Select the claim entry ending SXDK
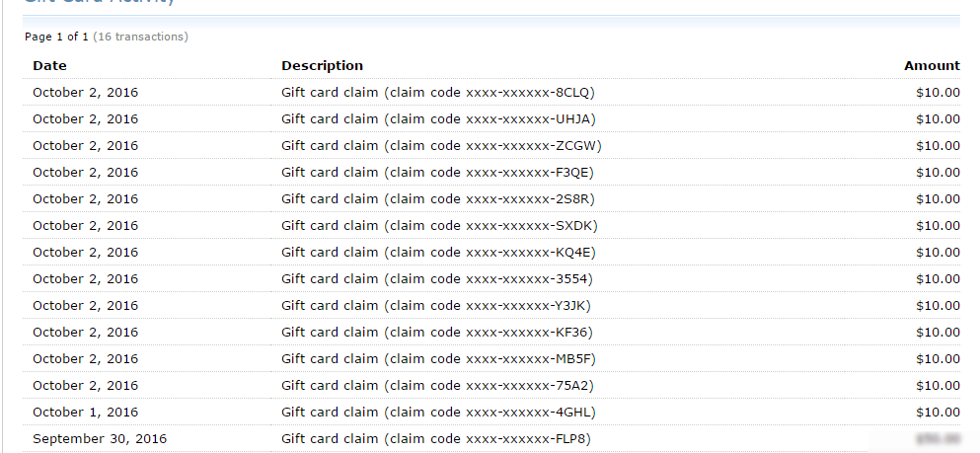980x453 pixels. click(439, 226)
